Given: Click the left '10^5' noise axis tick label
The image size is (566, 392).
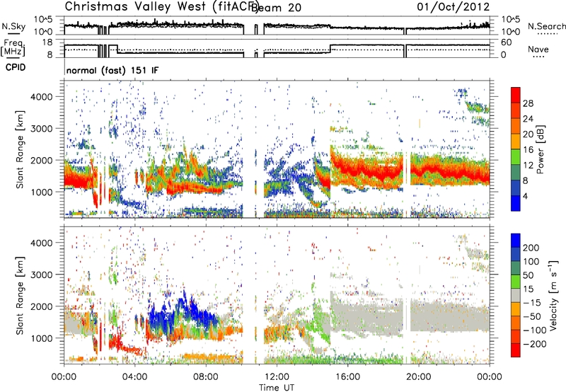Looking at the screenshot, I should pyautogui.click(x=43, y=20).
